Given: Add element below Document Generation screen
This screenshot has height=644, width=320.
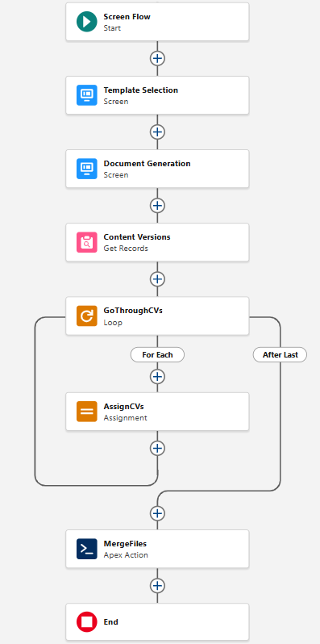Looking at the screenshot, I should [157, 205].
